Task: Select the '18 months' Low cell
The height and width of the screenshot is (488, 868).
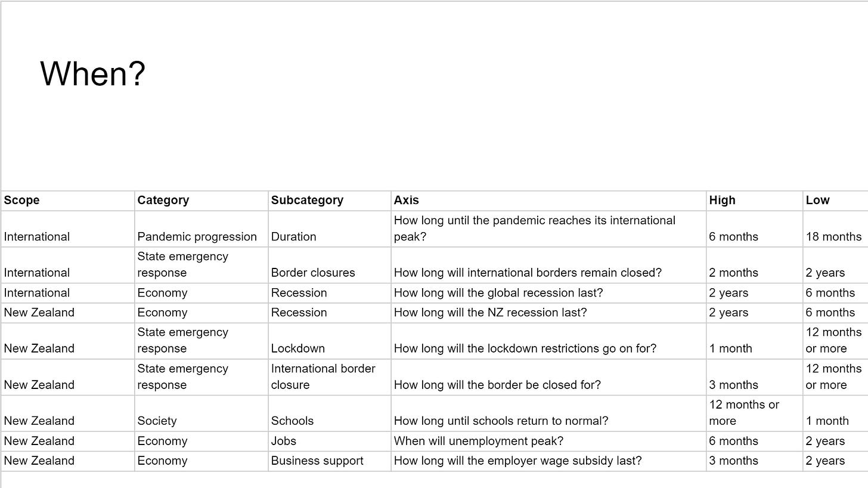Action: point(835,229)
